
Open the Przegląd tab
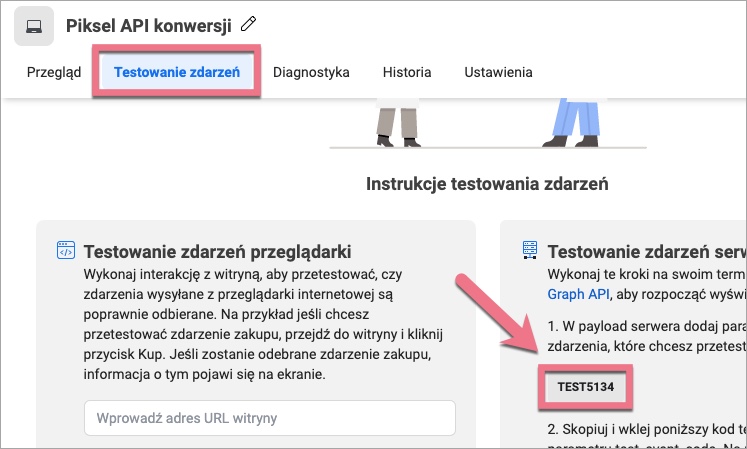[x=54, y=72]
